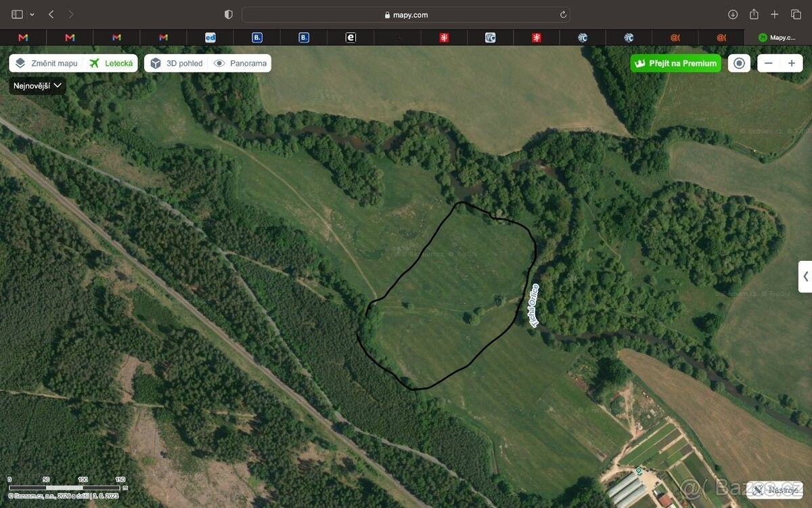This screenshot has height=508, width=812.
Task: Zoom in the map with plus
Action: (791, 63)
